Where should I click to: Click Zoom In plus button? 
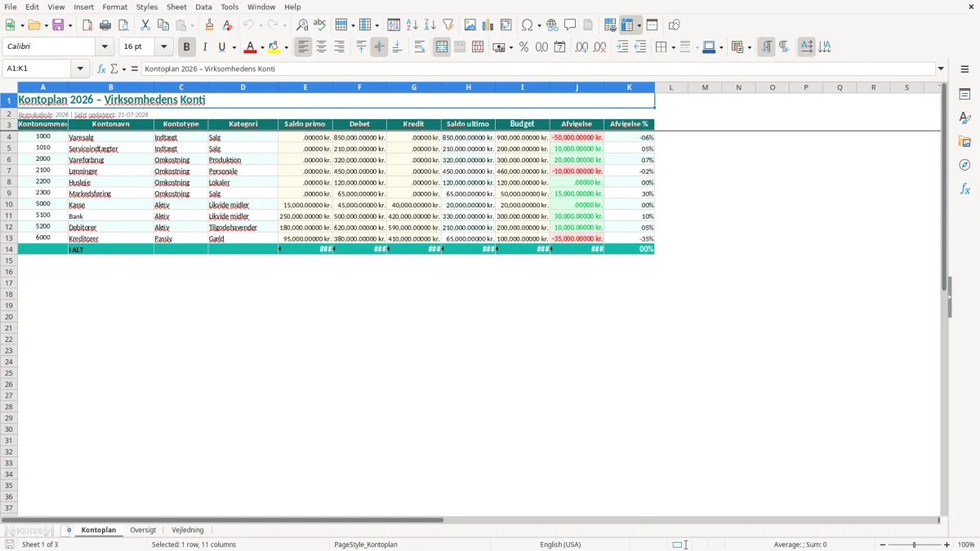[x=947, y=544]
